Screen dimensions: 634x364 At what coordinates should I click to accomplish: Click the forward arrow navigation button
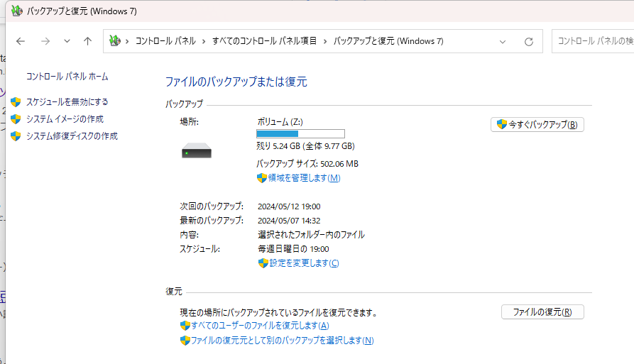(45, 41)
